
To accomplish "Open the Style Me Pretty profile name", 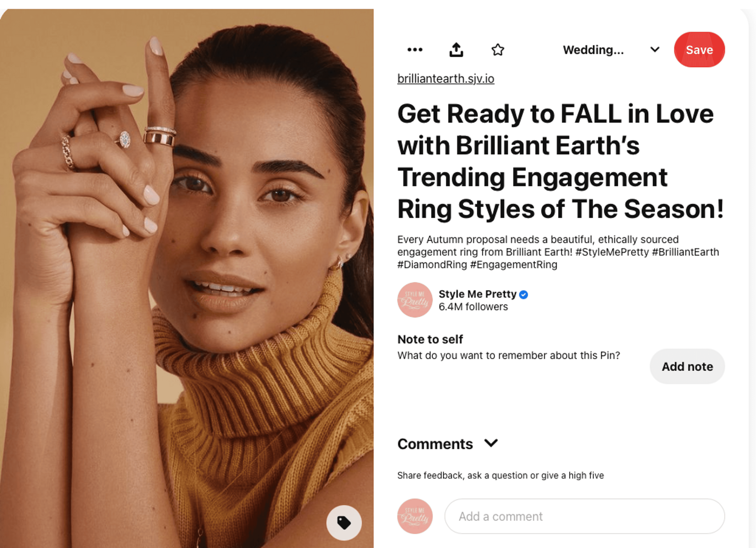I will pyautogui.click(x=477, y=294).
